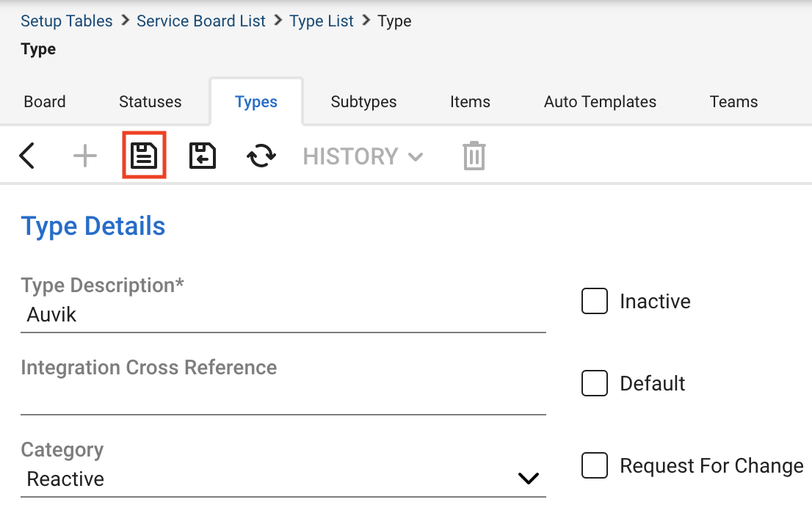
Task: Click the refresh arrows icon
Action: (x=261, y=156)
